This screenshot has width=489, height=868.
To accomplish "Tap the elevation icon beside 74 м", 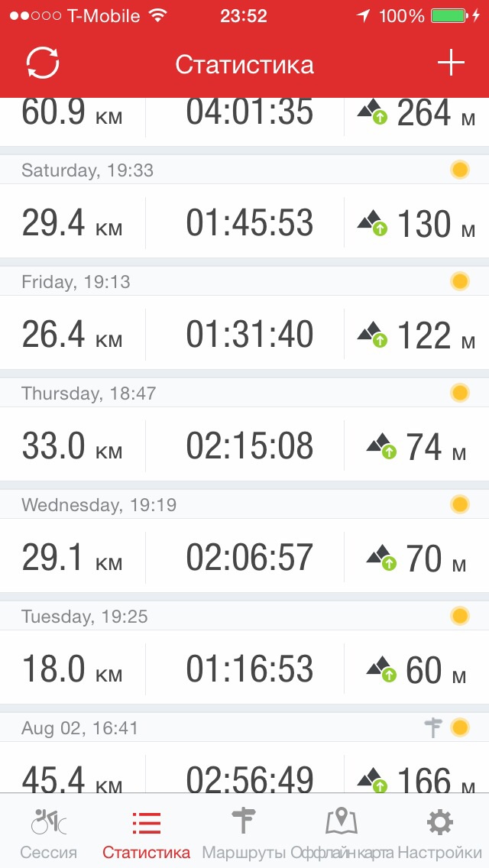I will pos(380,446).
